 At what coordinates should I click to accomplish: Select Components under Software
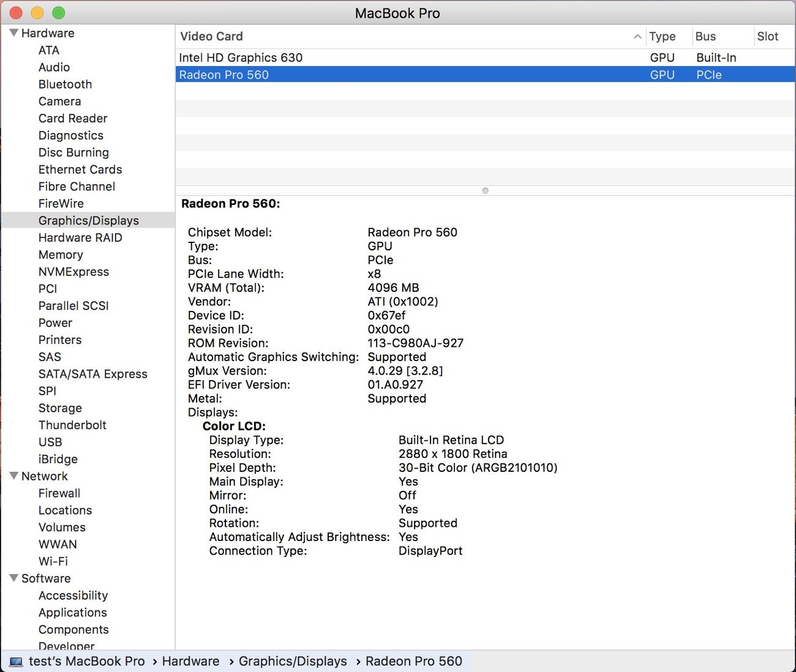click(73, 630)
